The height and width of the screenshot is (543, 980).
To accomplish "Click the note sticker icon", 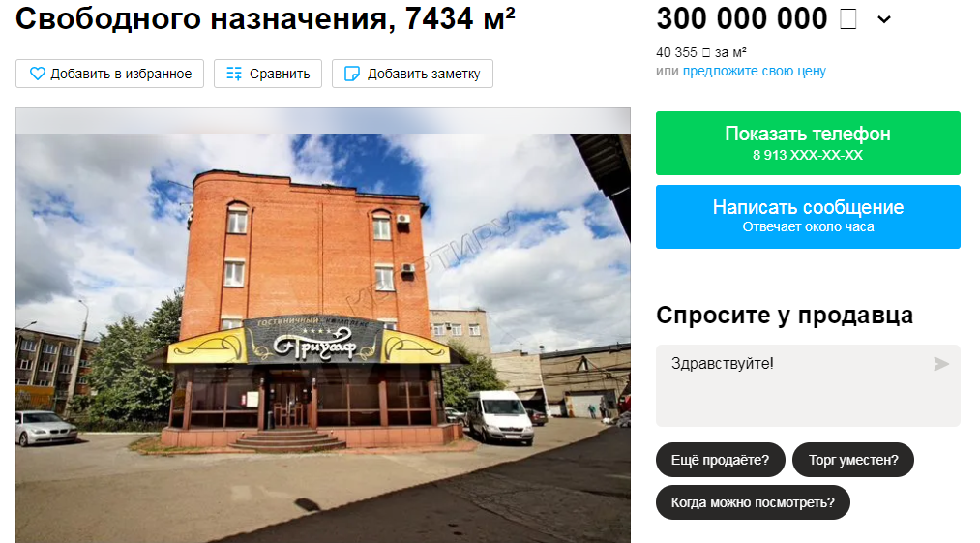I will coord(352,74).
